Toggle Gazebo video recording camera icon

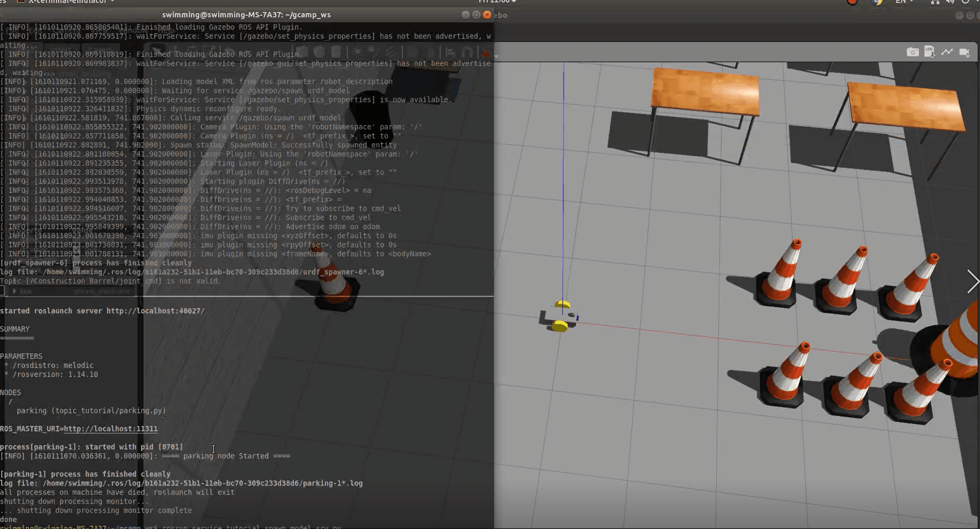tap(964, 52)
